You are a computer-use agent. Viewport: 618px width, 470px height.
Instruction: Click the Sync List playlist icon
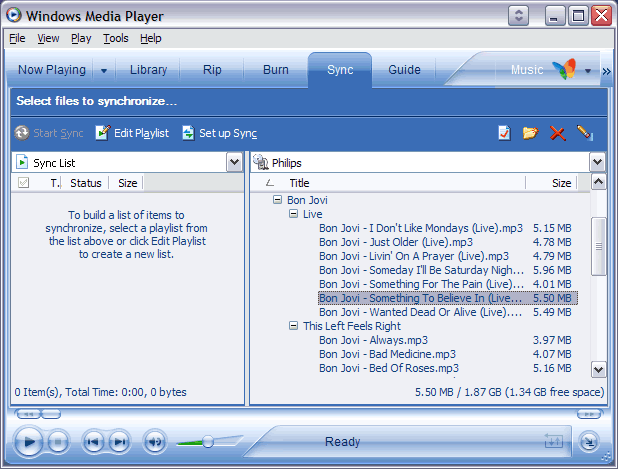click(x=22, y=162)
